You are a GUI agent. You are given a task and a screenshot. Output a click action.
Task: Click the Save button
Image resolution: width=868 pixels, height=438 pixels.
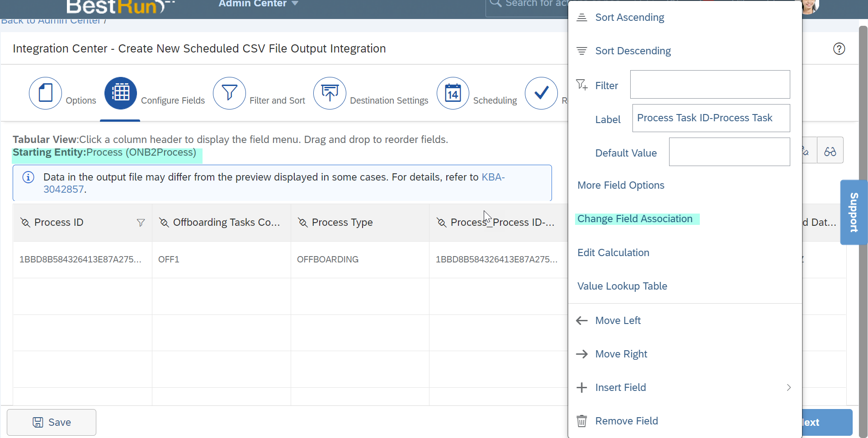pos(52,423)
